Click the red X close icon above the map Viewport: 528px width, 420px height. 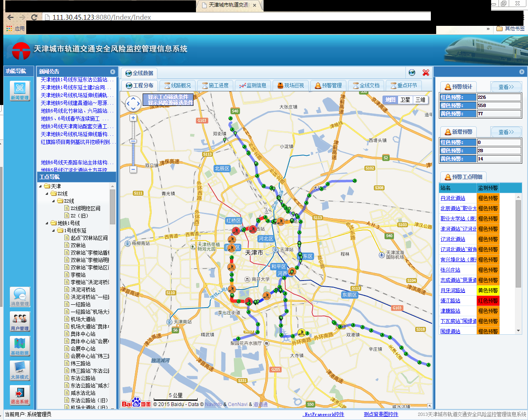[x=426, y=73]
